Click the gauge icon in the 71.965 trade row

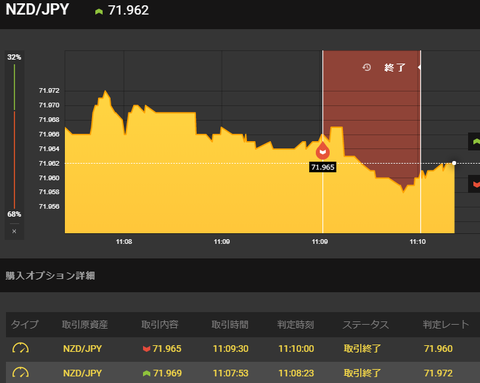pos(20,348)
